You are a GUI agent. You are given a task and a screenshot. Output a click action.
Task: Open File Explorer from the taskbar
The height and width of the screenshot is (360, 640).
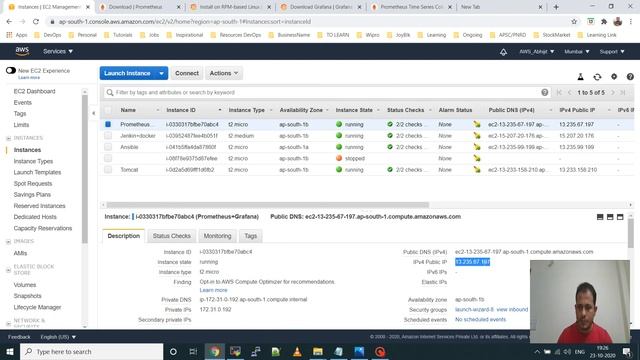318,351
